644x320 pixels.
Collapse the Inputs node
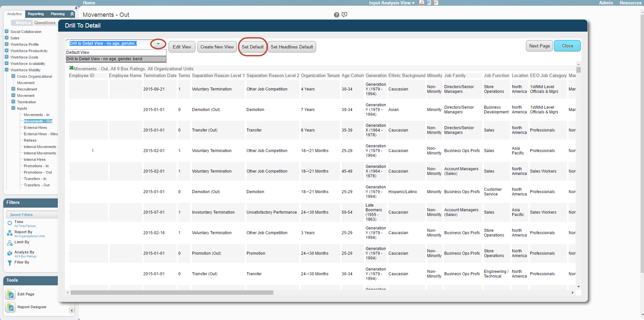pos(13,108)
